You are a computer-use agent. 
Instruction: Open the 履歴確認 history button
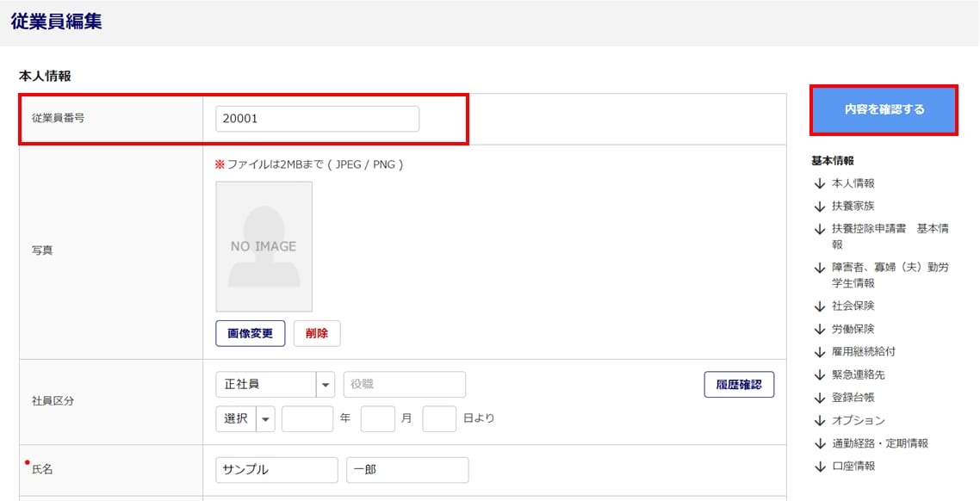tap(738, 385)
